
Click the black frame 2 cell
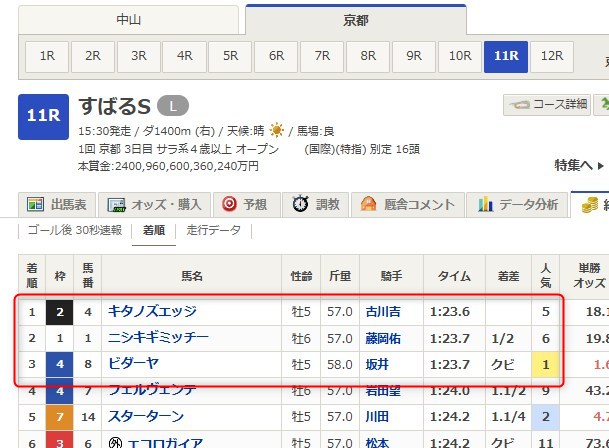[x=59, y=312]
